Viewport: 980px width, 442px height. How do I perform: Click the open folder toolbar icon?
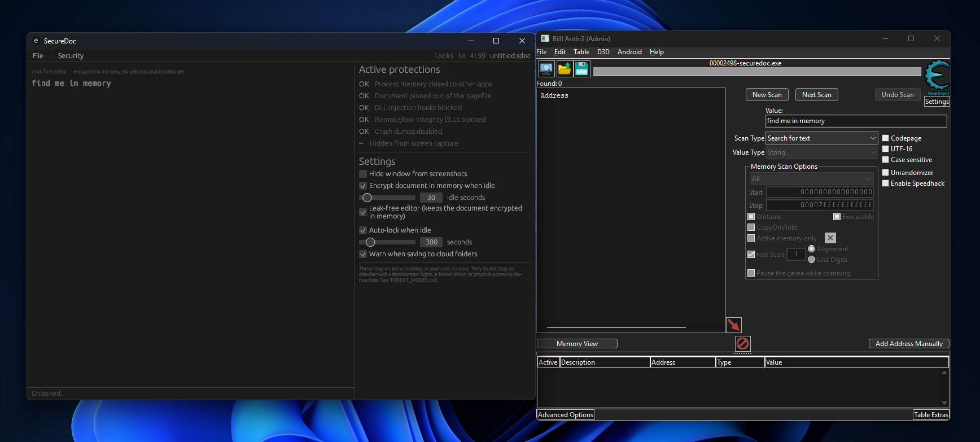point(565,69)
